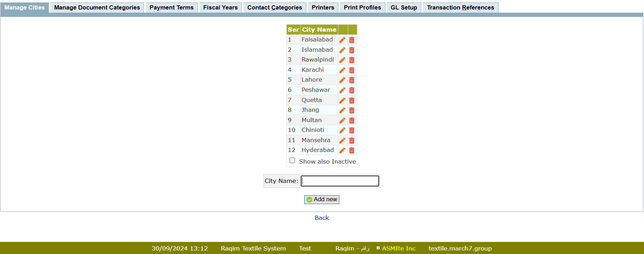Open the Fiscal Years tab
Viewport: 644px width, 254px height.
[x=220, y=7]
